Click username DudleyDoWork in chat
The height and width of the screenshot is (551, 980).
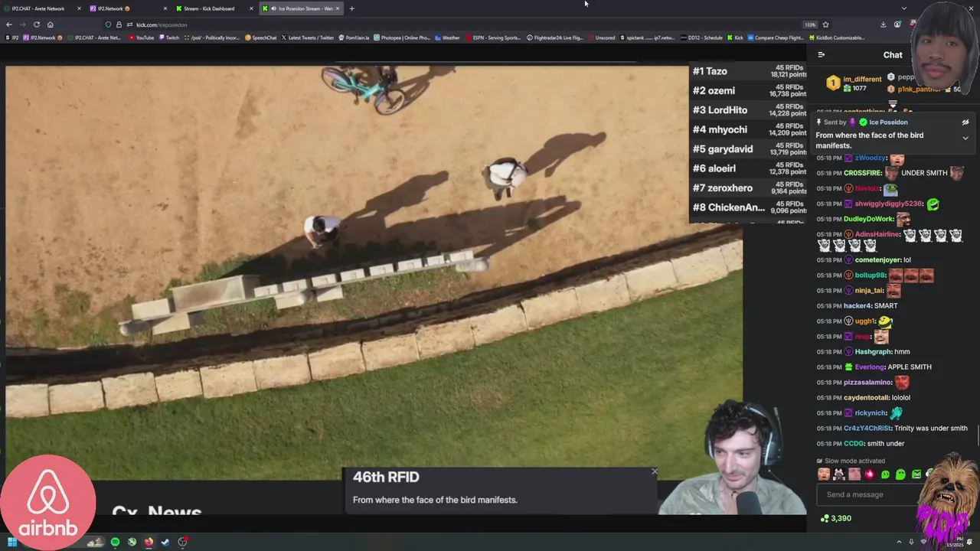(x=869, y=219)
